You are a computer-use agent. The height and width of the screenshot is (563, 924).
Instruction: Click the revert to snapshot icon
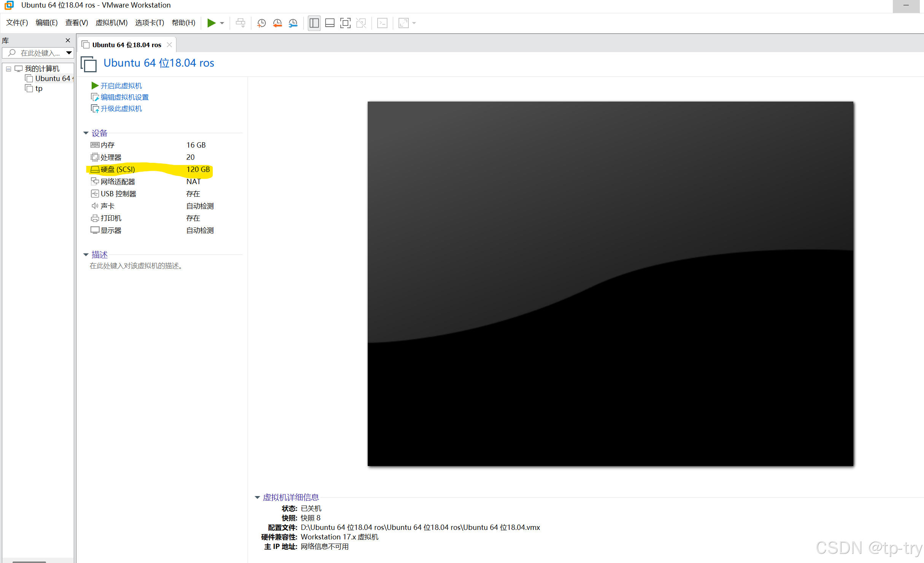pyautogui.click(x=277, y=23)
